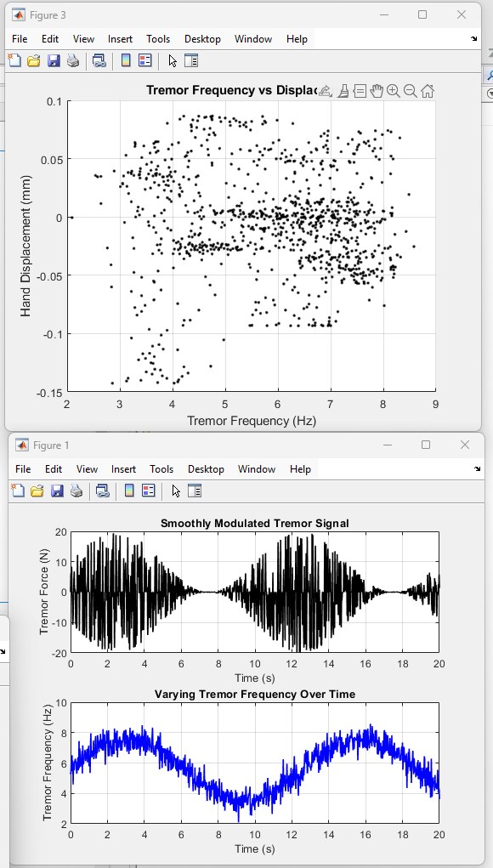Maximize the Figure 3 window
The image size is (493, 868).
(422, 15)
